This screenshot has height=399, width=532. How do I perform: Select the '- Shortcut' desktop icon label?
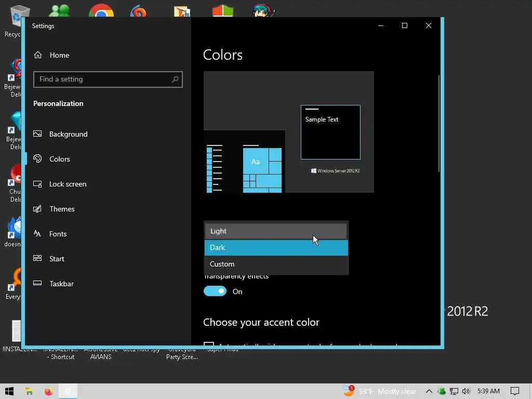point(60,356)
